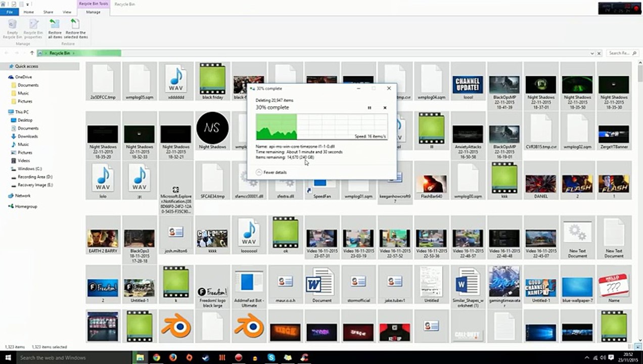This screenshot has width=643, height=364.
Task: Select the CHANNEL UPDATE loool thumbnail
Action: pos(468,81)
